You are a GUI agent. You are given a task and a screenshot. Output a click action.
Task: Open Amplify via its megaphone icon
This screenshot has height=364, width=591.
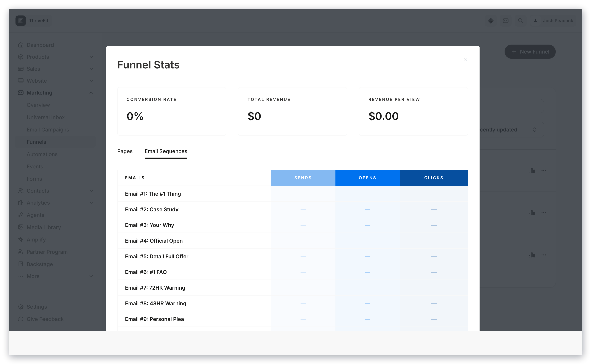coord(21,239)
